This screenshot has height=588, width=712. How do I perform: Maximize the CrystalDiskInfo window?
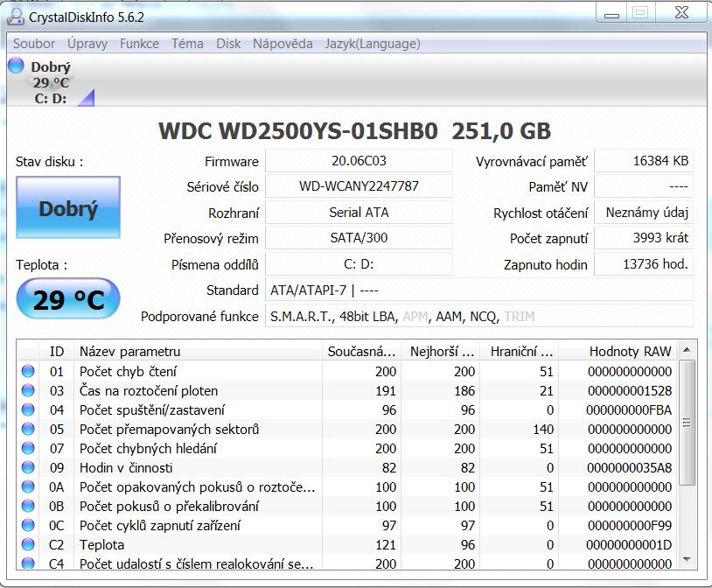point(640,13)
